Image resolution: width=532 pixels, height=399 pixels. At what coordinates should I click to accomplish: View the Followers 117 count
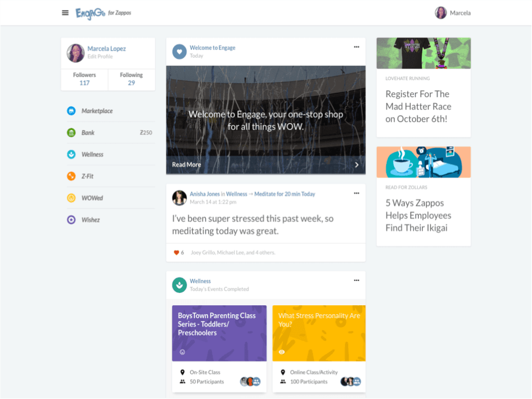click(x=84, y=79)
